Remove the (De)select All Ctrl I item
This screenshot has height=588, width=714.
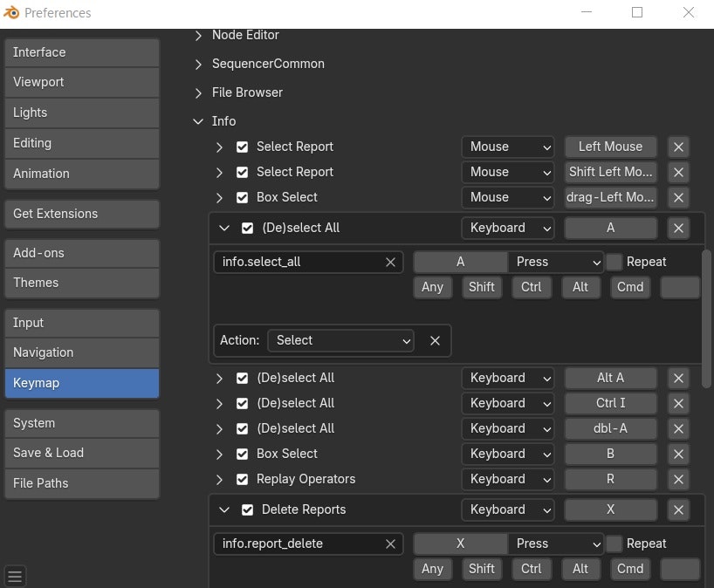tap(678, 403)
